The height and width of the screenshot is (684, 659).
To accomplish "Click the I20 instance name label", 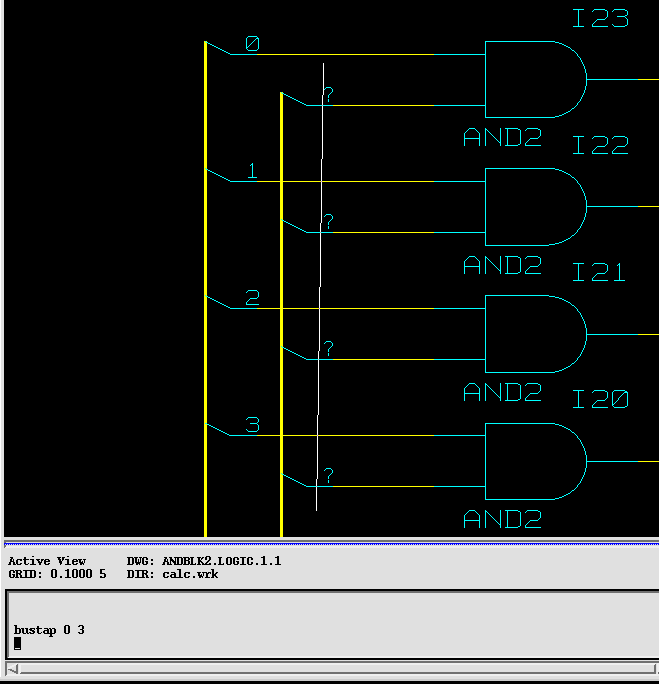I will [600, 399].
